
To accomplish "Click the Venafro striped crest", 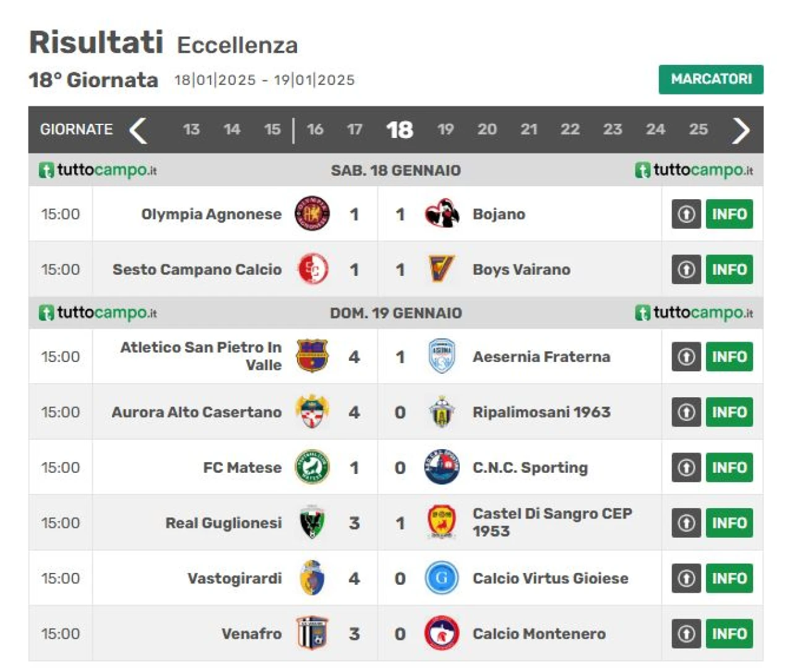I will tap(312, 634).
